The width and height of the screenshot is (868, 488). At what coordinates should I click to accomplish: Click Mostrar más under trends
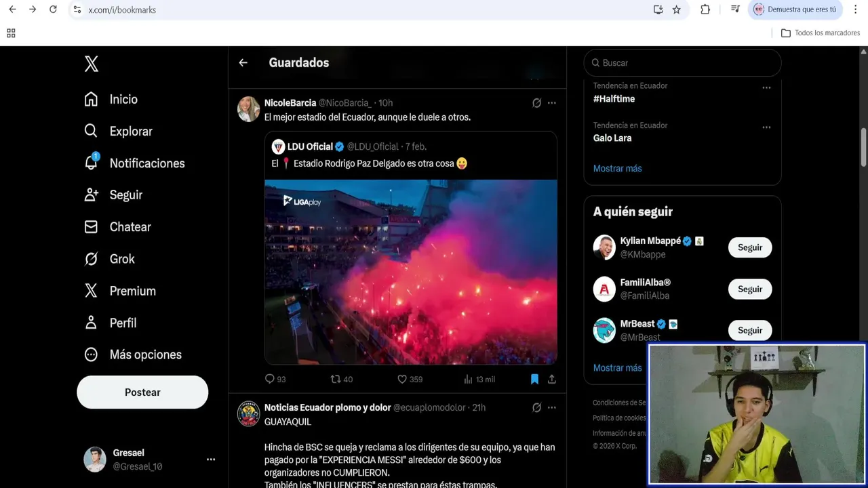[x=617, y=168]
